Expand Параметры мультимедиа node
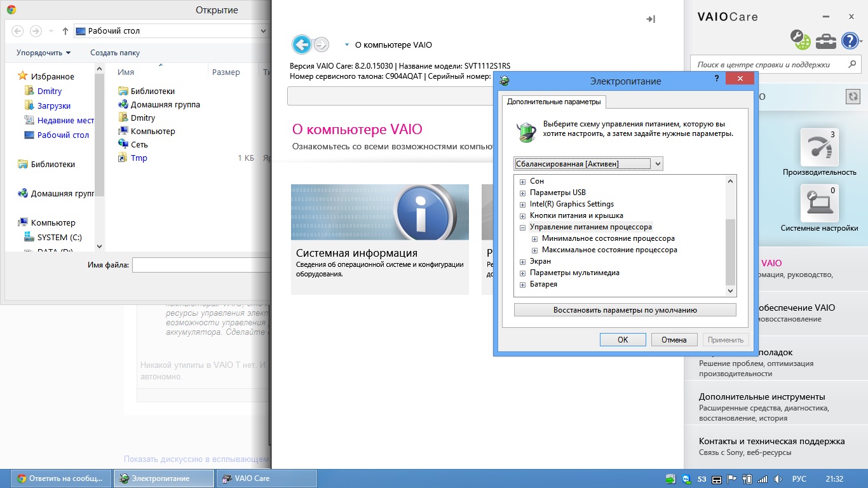868x488 pixels. pos(523,273)
